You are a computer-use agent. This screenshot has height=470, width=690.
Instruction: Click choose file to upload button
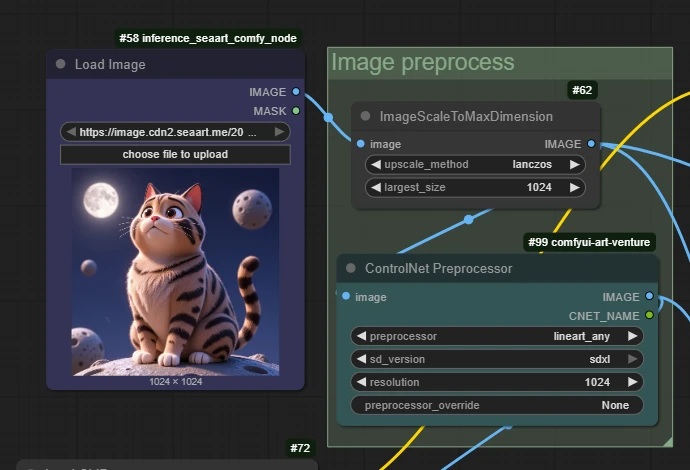(175, 154)
